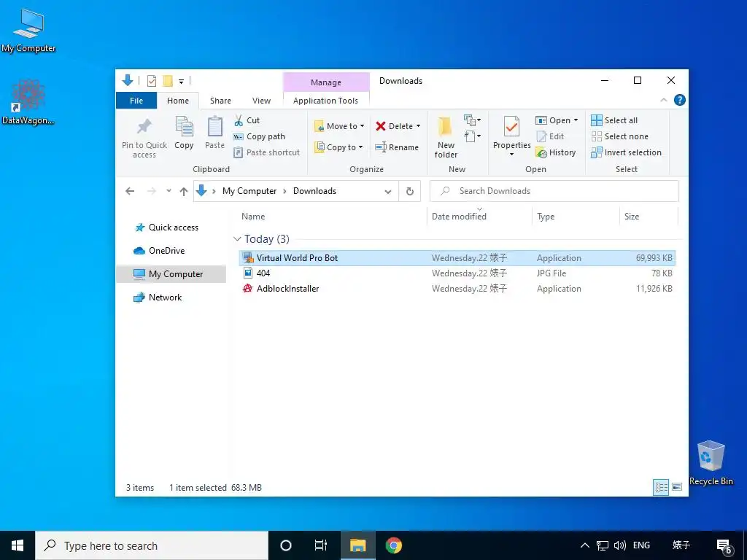Image resolution: width=747 pixels, height=560 pixels.
Task: Refresh the Downloads folder
Action: (x=410, y=191)
